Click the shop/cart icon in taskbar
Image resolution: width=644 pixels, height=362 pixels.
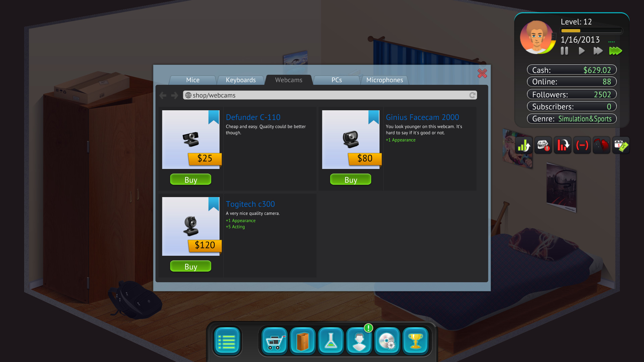[x=274, y=341]
